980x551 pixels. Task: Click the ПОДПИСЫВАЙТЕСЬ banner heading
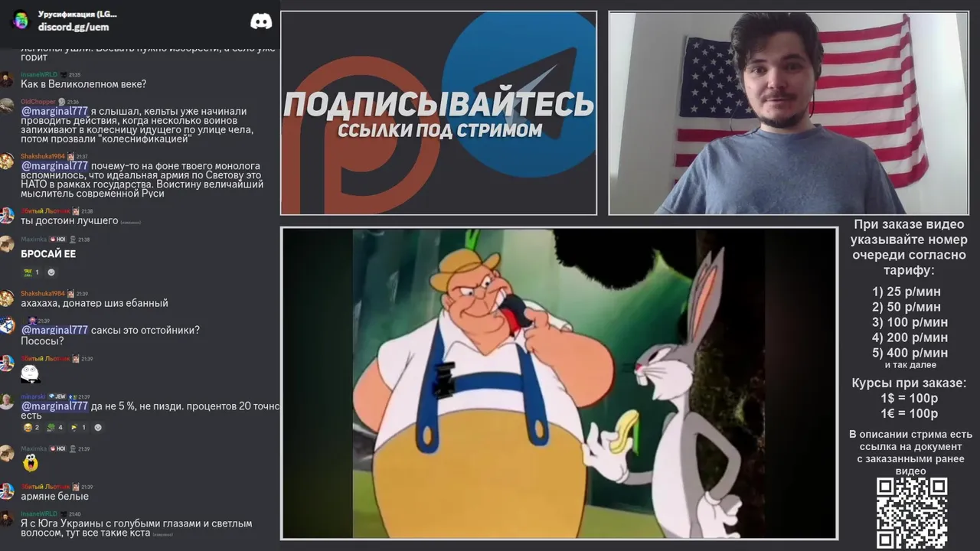click(x=439, y=105)
